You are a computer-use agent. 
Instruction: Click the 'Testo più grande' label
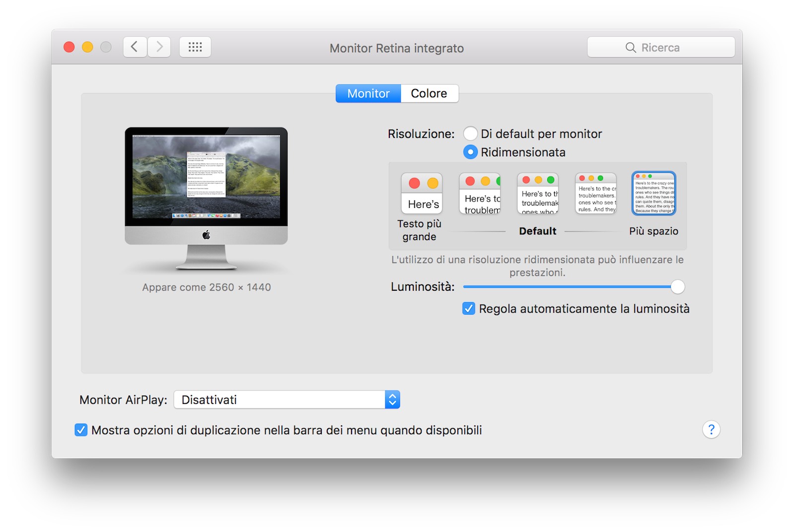point(420,230)
